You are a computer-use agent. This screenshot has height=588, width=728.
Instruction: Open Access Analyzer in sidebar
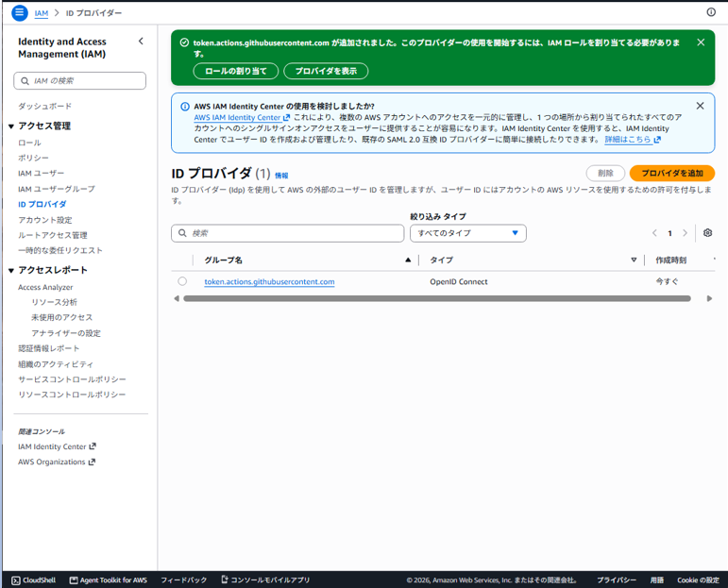coord(45,287)
